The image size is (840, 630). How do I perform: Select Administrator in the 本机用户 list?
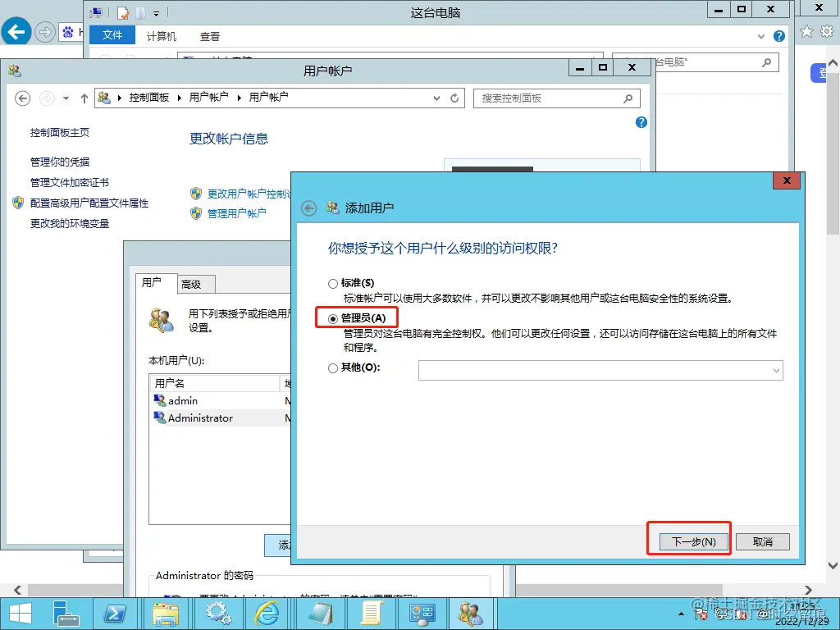pos(199,418)
